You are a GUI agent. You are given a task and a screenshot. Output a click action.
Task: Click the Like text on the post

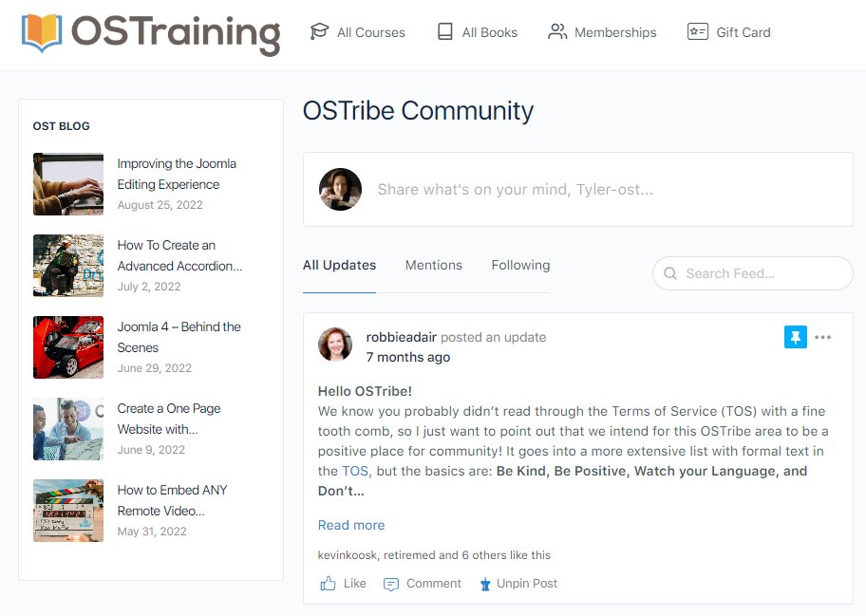[x=354, y=584]
